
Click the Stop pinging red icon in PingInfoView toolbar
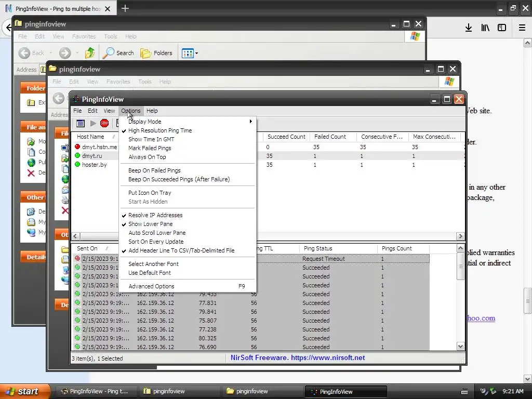(104, 123)
